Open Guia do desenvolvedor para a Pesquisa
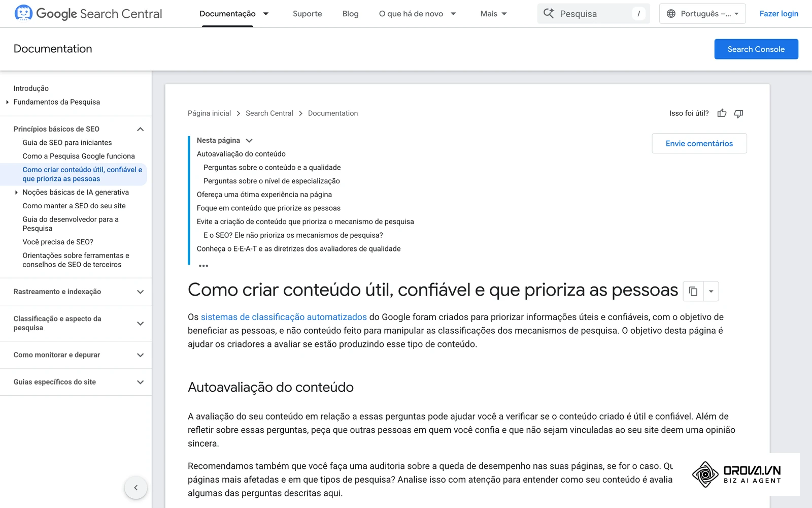 (x=71, y=224)
